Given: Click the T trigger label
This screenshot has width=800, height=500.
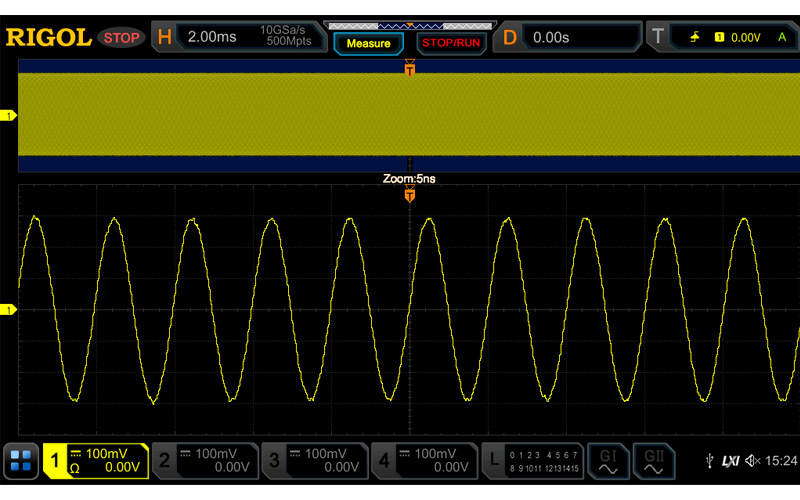Looking at the screenshot, I should [658, 37].
